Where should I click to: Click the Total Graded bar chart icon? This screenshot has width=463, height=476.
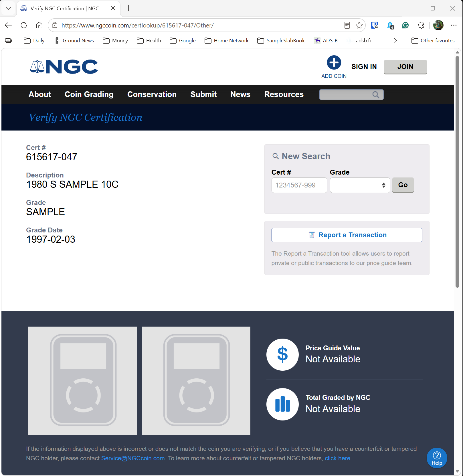pos(283,404)
